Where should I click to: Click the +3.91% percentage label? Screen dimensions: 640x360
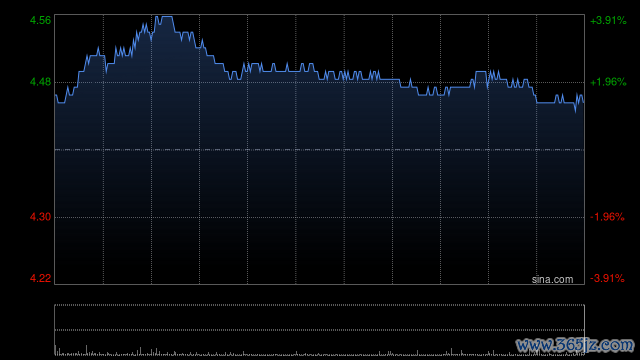[x=608, y=20]
